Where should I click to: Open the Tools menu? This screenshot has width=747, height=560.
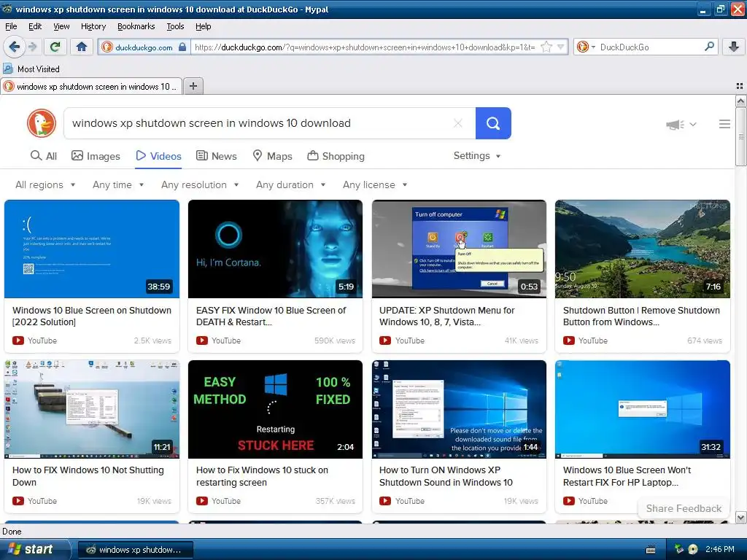coord(175,27)
